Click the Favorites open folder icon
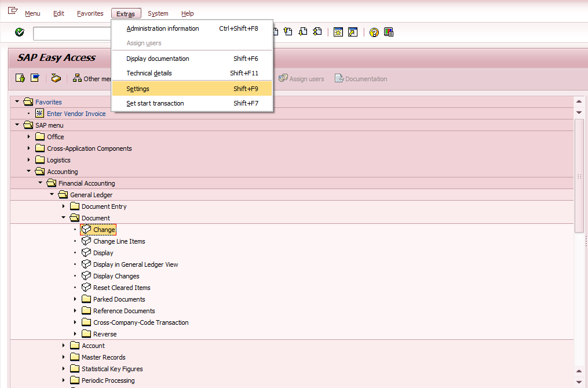This screenshot has width=588, height=388. tap(28, 101)
